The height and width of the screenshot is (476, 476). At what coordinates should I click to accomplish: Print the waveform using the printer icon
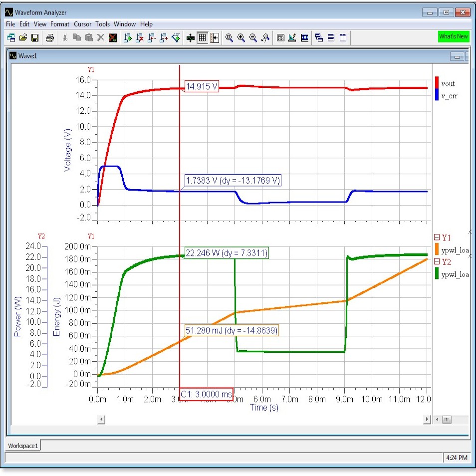pyautogui.click(x=50, y=38)
